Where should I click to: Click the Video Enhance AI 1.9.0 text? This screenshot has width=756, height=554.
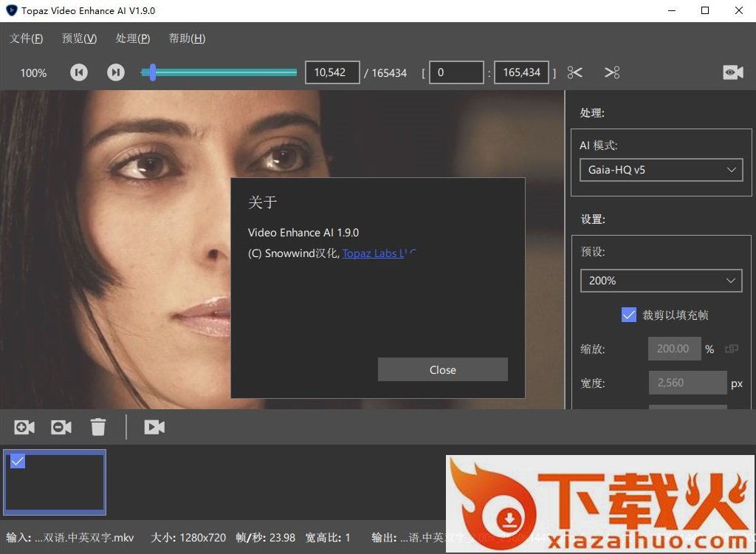click(x=303, y=233)
